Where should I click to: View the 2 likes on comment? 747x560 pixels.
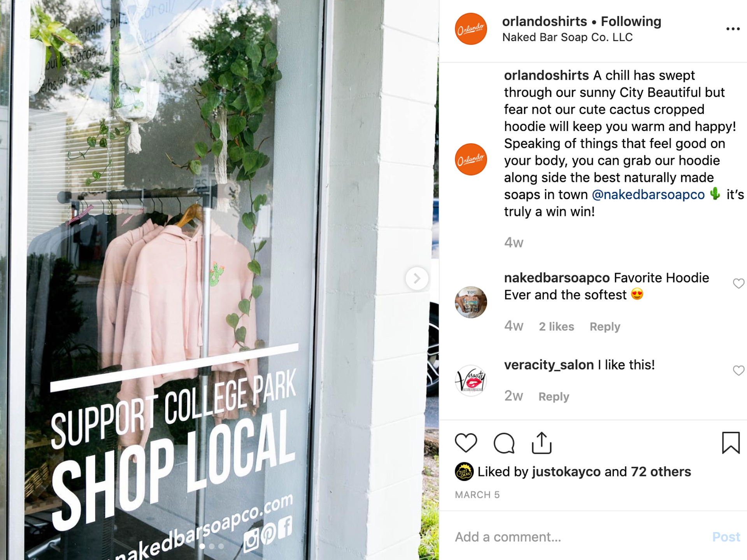[x=556, y=327]
